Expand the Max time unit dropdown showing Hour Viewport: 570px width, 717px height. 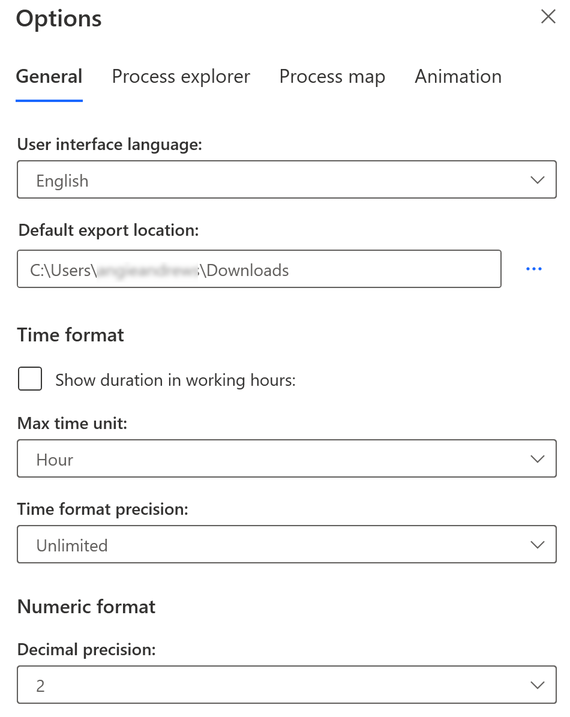pyautogui.click(x=287, y=459)
